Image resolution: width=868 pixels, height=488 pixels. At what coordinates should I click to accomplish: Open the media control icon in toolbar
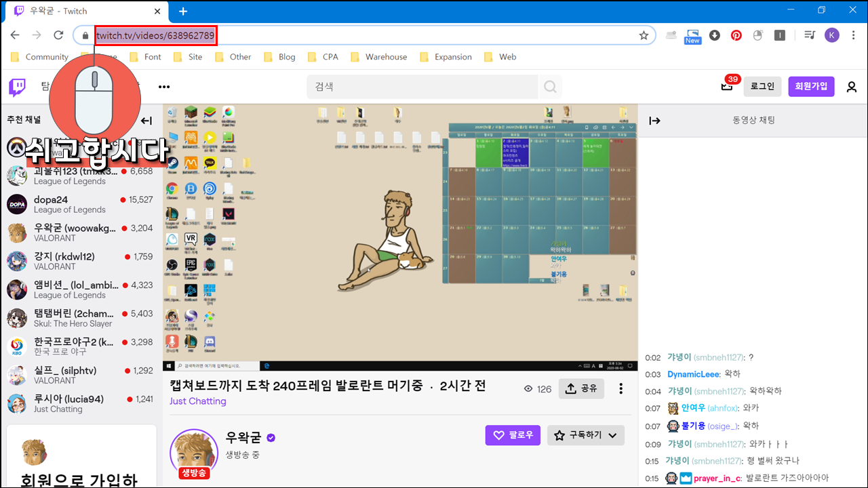click(x=809, y=35)
